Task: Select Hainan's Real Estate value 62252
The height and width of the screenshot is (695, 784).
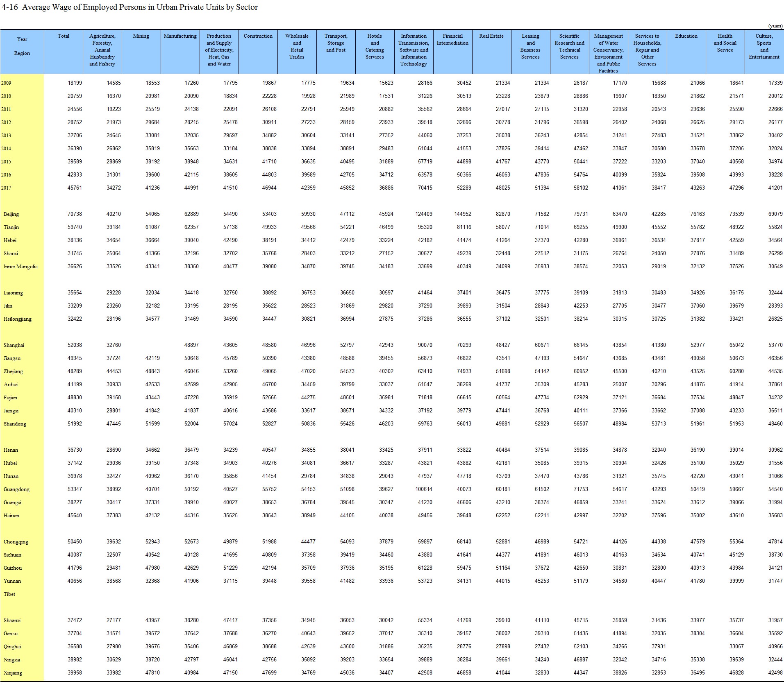Action: (503, 516)
